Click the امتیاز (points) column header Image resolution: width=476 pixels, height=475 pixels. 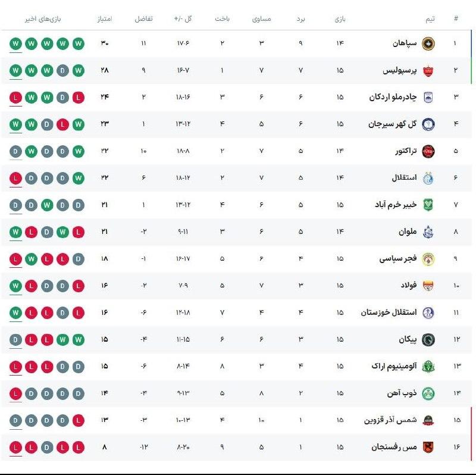pyautogui.click(x=105, y=18)
